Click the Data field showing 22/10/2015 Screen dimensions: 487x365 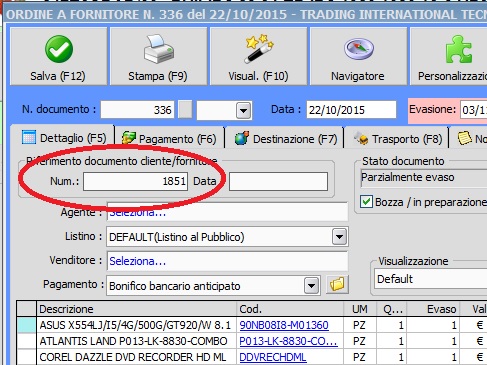tap(351, 110)
